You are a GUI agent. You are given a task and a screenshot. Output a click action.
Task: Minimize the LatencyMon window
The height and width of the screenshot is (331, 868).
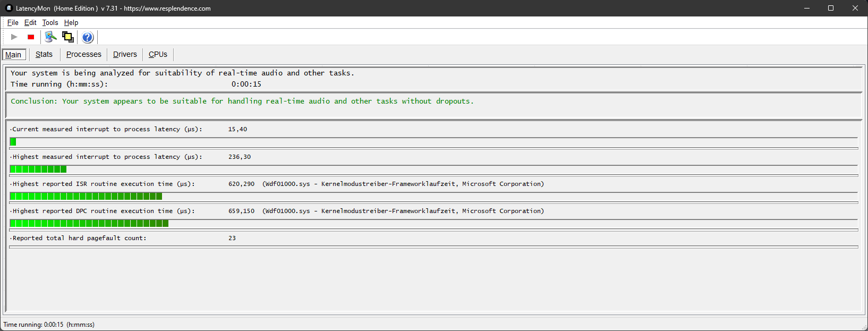[807, 8]
